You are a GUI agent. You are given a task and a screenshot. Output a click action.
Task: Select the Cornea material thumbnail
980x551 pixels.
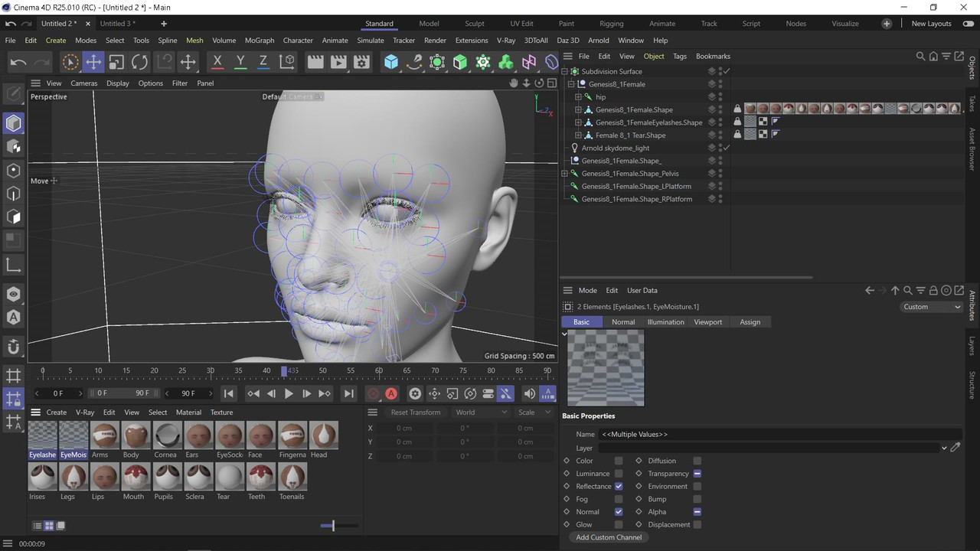coord(167,440)
